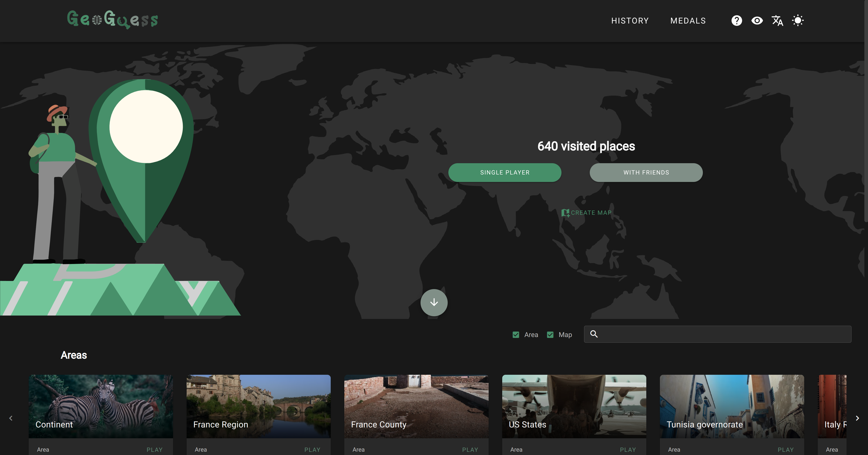Open the HISTORY page
This screenshot has width=868, height=455.
click(630, 21)
